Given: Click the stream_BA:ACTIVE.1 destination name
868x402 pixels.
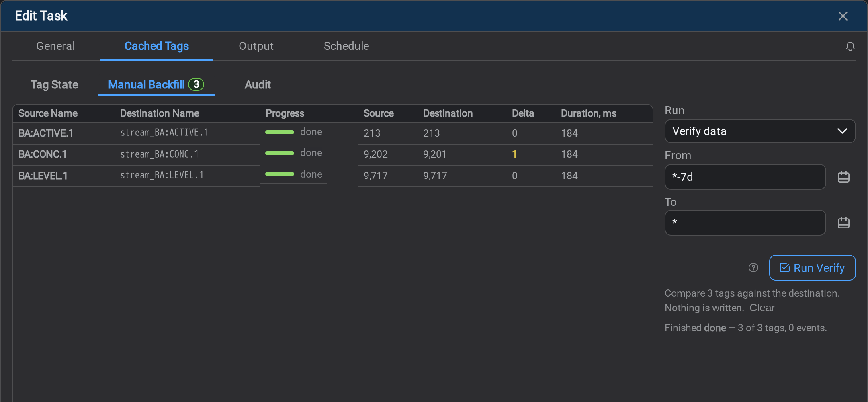Looking at the screenshot, I should (x=164, y=133).
